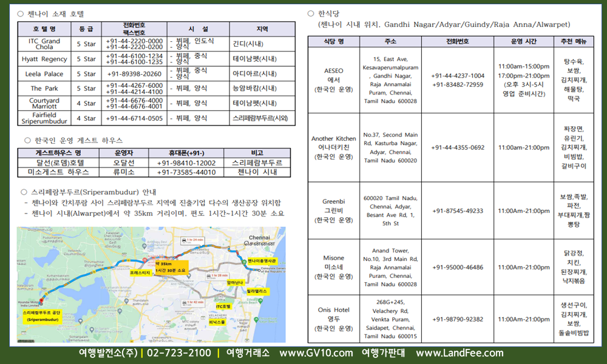The width and height of the screenshot is (607, 364).
Task: Click '여행발전소(주)' in the footer
Action: click(108, 353)
